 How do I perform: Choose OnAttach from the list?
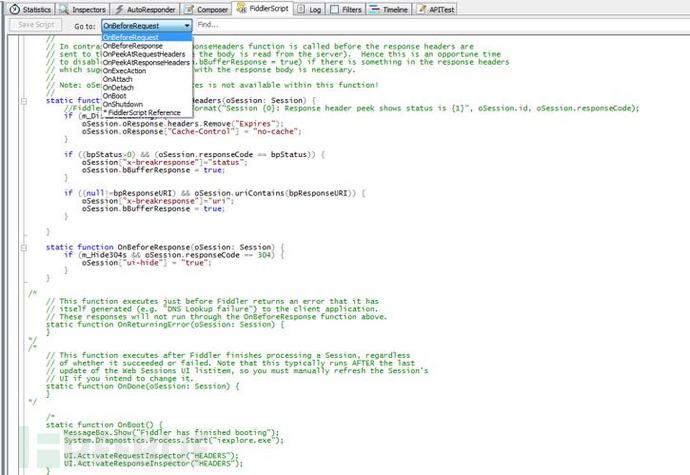147,79
